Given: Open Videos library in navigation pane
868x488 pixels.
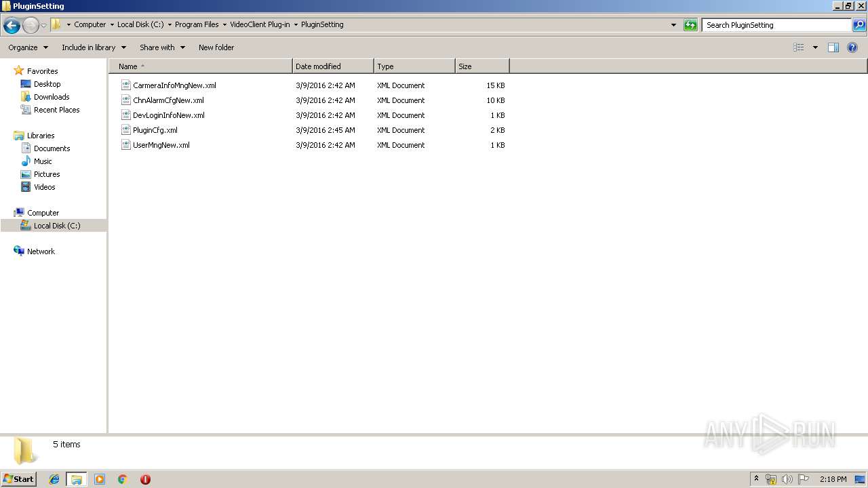Looking at the screenshot, I should pyautogui.click(x=45, y=187).
